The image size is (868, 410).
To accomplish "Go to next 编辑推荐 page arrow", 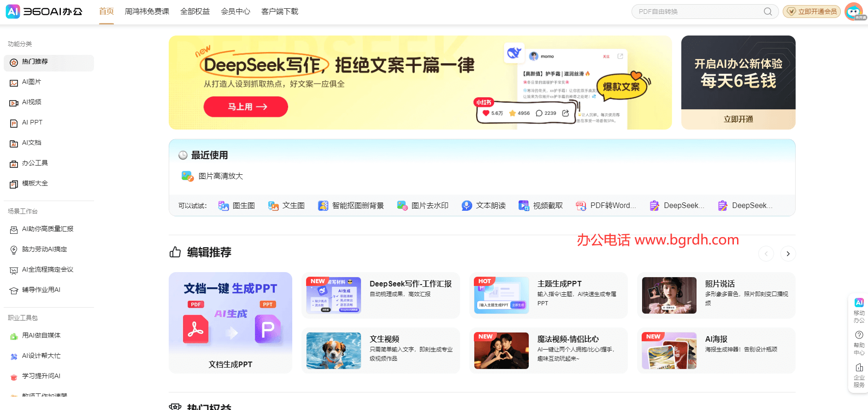I will click(788, 254).
